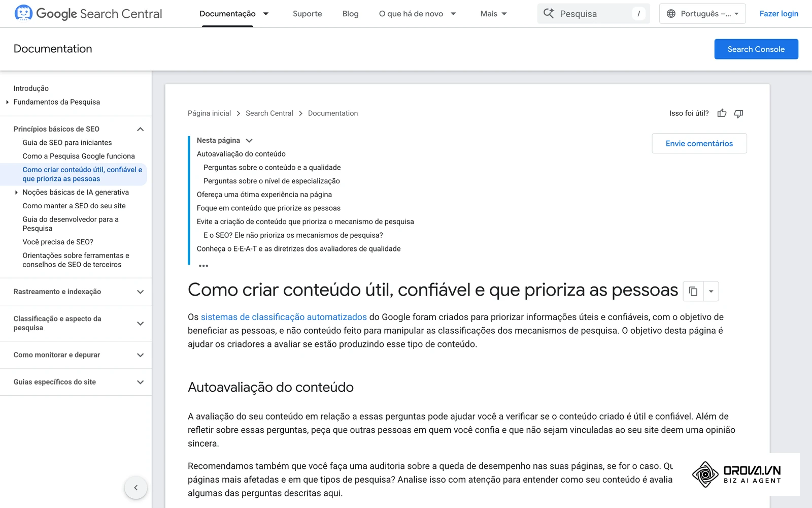The height and width of the screenshot is (508, 812).
Task: Click the thumbs up icon
Action: (x=722, y=113)
